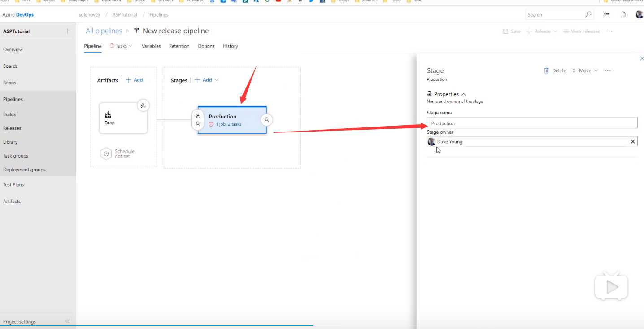Open pipeline more actions ellipsis
This screenshot has width=644, height=329.
click(609, 31)
